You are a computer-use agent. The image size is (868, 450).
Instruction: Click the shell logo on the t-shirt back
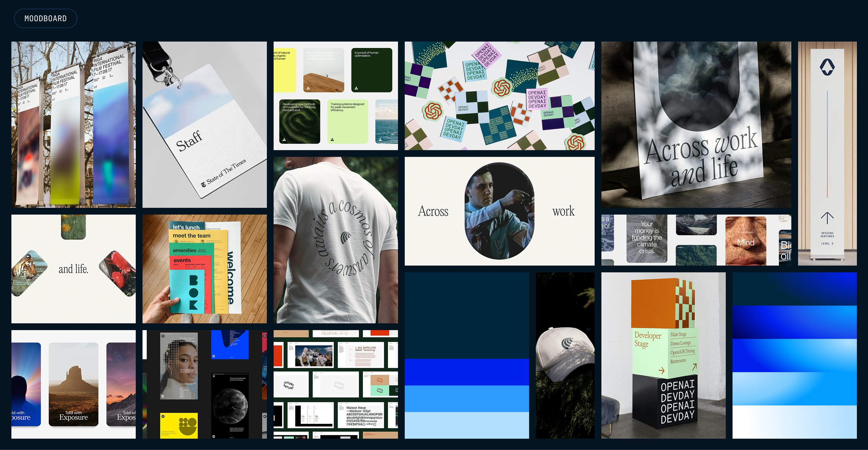[345, 238]
